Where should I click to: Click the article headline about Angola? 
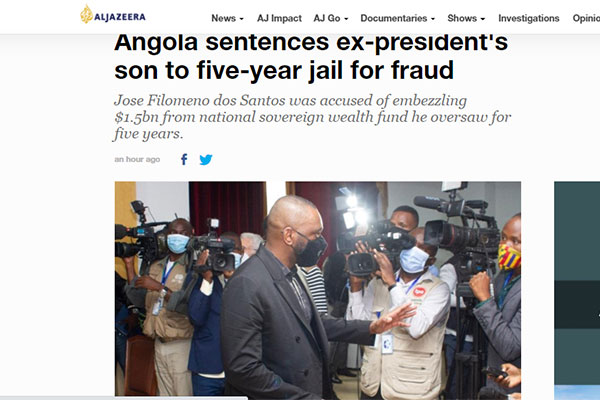tap(311, 57)
